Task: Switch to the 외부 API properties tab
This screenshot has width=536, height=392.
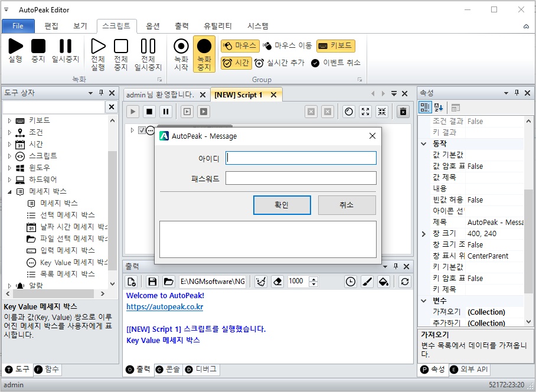Action: tap(469, 370)
